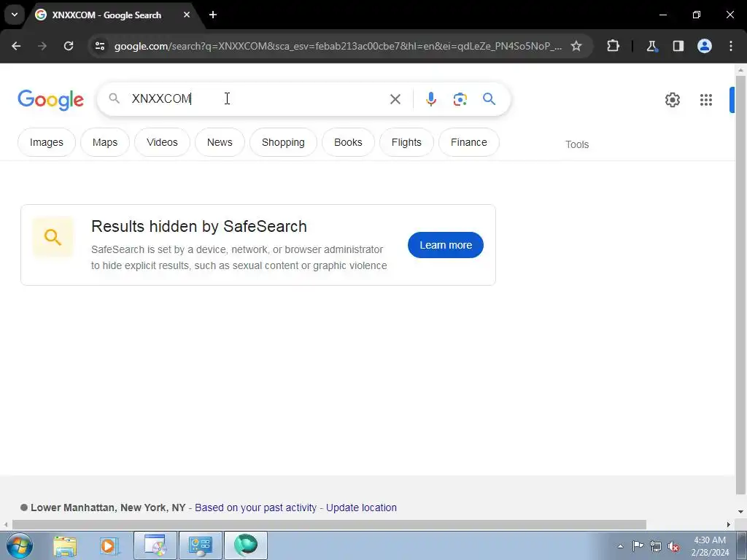
Task: Open the Chrome three-dot menu
Action: [731, 46]
